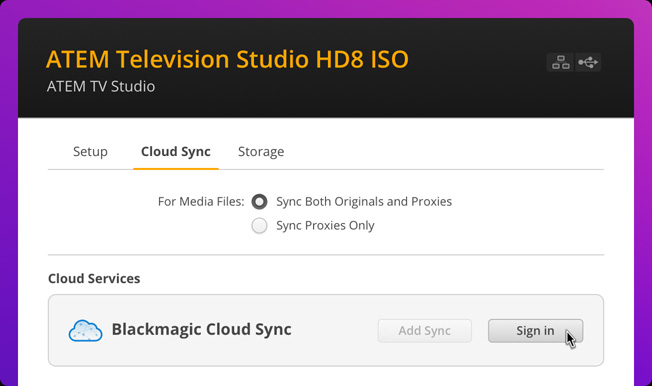Click the 'Sync Proxies Only' text label

coord(325,225)
